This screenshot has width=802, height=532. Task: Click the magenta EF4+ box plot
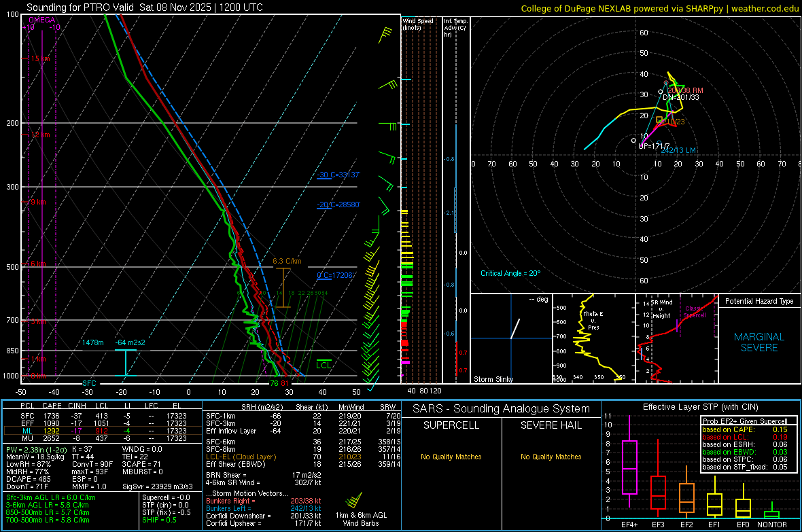point(629,461)
